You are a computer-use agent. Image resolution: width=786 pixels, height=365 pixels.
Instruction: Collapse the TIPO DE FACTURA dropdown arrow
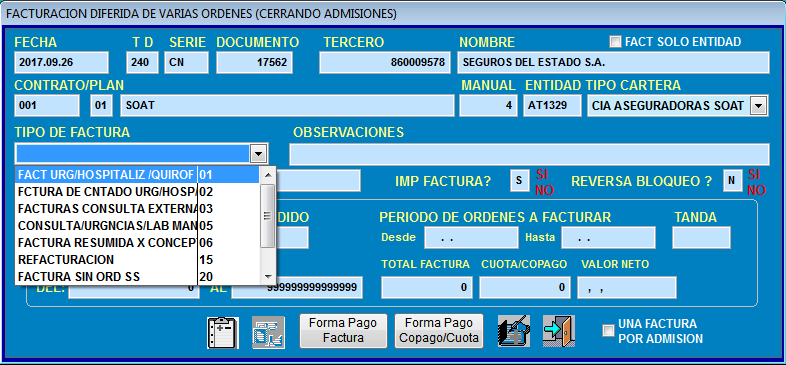pyautogui.click(x=258, y=154)
